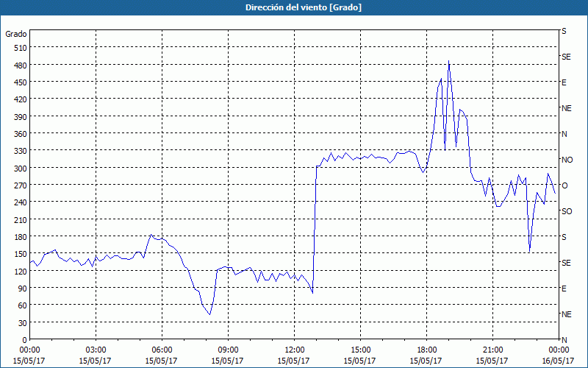Image resolution: width=588 pixels, height=368 pixels.
Task: Select the 'E' compass label level with 90
Action: point(564,289)
